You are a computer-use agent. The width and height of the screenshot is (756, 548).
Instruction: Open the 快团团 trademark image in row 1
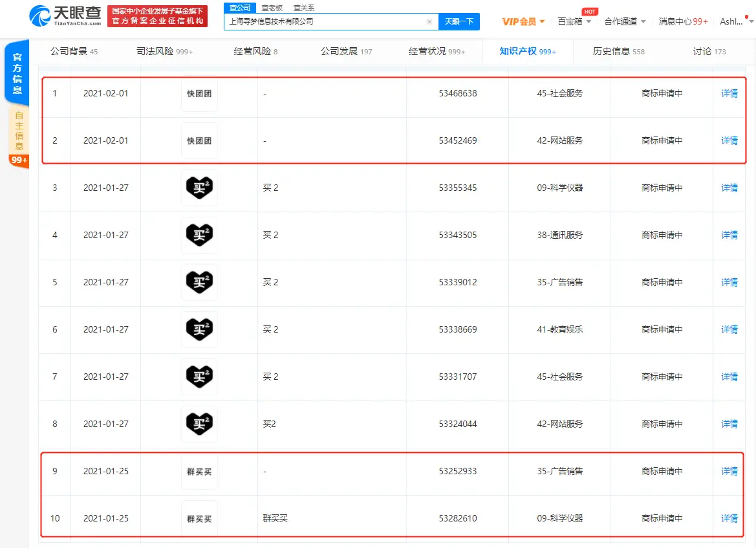[199, 93]
